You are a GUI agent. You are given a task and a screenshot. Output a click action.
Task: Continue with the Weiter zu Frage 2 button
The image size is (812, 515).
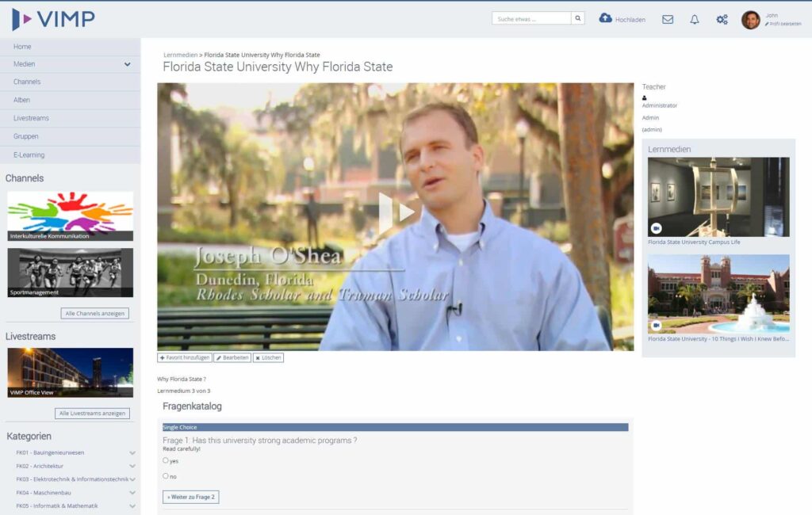[190, 497]
